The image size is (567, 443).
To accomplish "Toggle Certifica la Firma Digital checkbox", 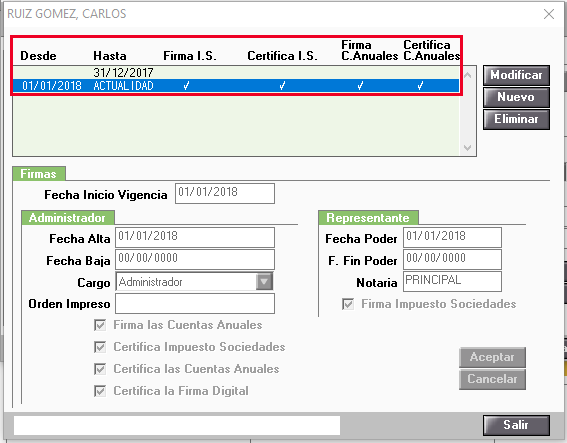I will coord(100,391).
